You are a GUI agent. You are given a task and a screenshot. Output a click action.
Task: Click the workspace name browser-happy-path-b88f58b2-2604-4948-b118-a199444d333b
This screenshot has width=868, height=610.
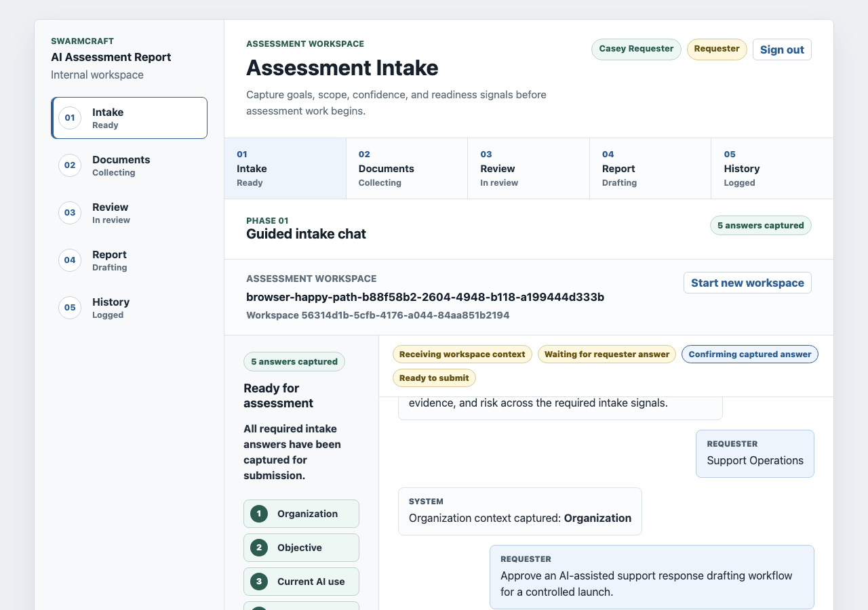[x=425, y=298]
